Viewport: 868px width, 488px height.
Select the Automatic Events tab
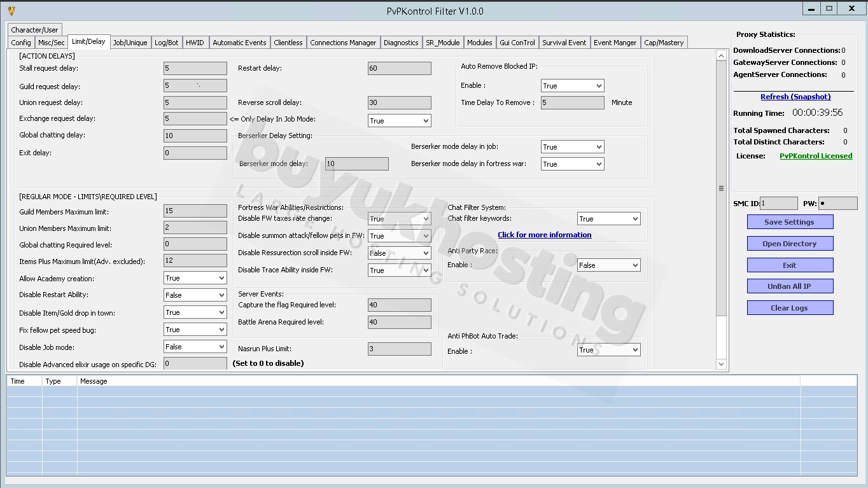pos(239,43)
